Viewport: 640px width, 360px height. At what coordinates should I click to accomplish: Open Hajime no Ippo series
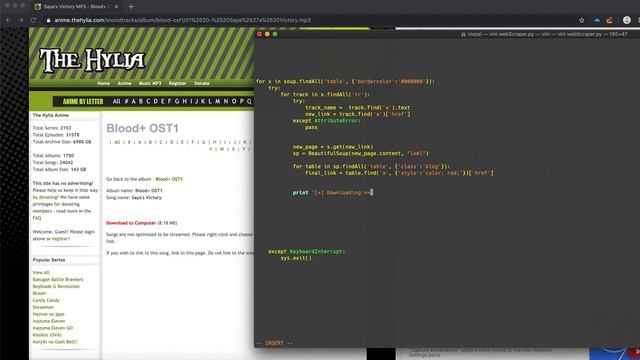coord(49,314)
